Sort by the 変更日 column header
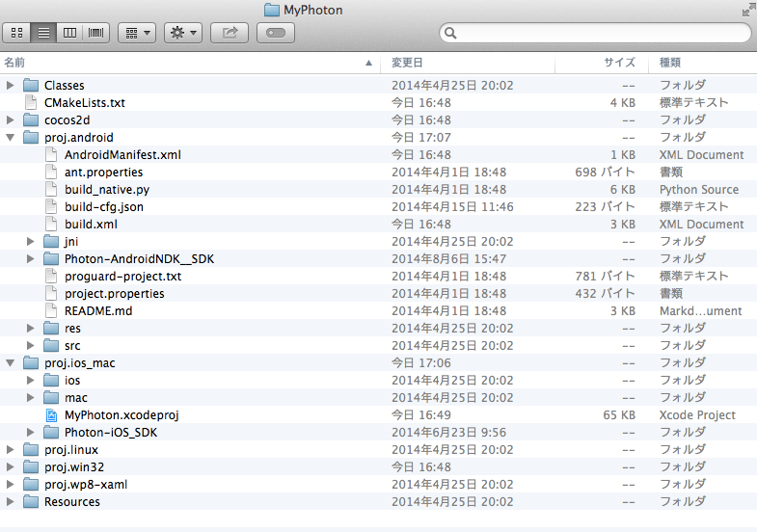Viewport: 757px width, 532px height. click(x=468, y=63)
